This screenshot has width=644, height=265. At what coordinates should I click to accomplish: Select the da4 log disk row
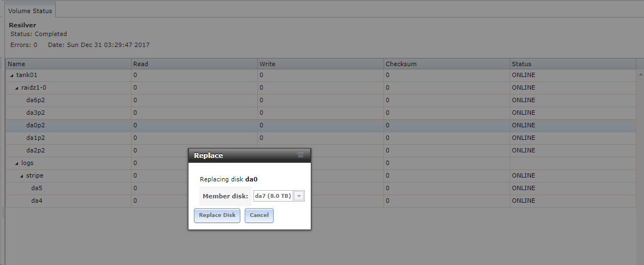tap(320, 201)
